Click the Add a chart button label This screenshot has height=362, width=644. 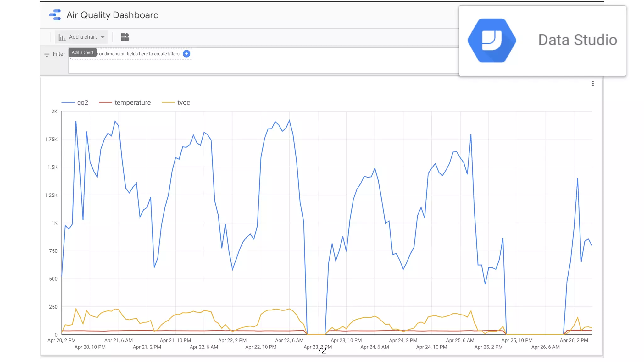(83, 37)
